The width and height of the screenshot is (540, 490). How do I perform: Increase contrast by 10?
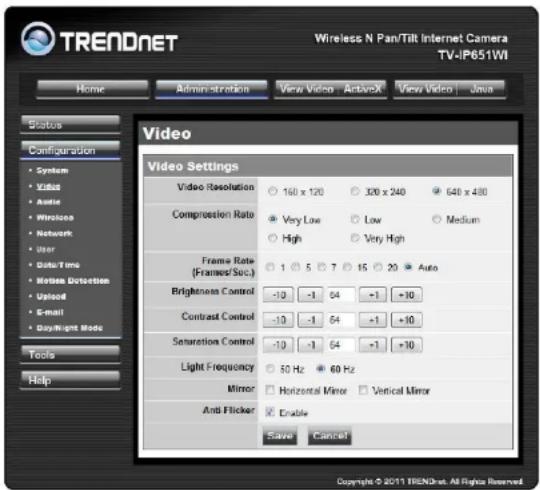click(x=406, y=320)
